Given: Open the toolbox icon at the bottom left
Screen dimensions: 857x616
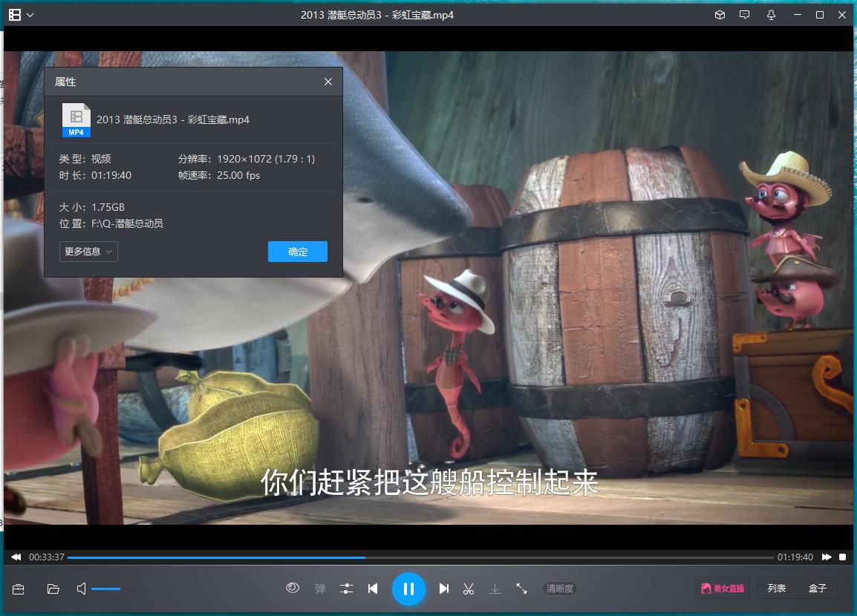Looking at the screenshot, I should coord(18,589).
